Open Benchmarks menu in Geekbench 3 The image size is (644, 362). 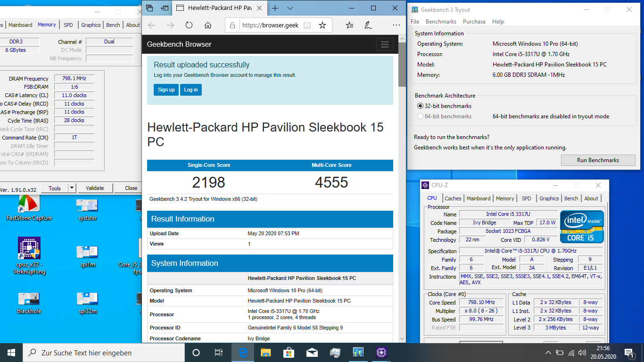tap(441, 22)
